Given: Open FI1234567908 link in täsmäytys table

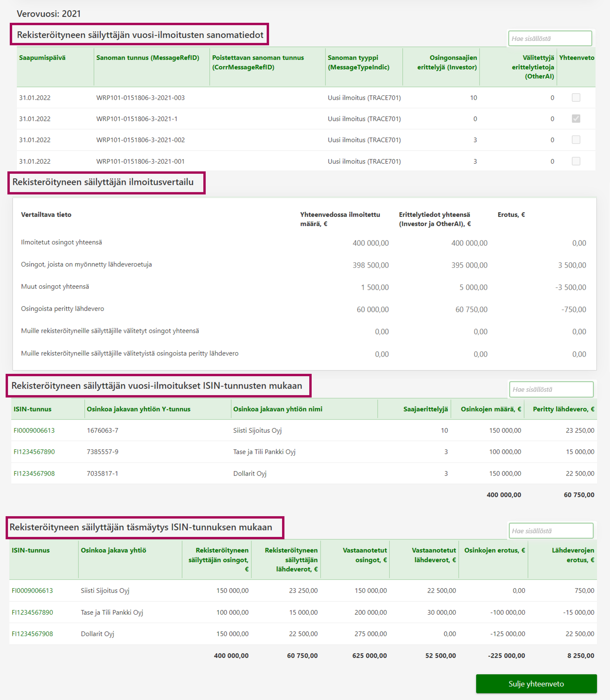Looking at the screenshot, I should coord(32,634).
